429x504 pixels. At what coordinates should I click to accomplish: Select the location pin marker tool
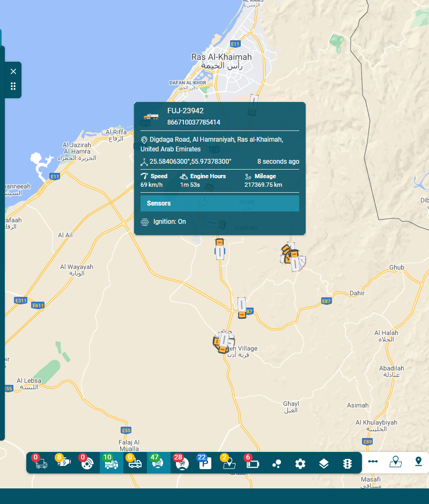(x=418, y=462)
